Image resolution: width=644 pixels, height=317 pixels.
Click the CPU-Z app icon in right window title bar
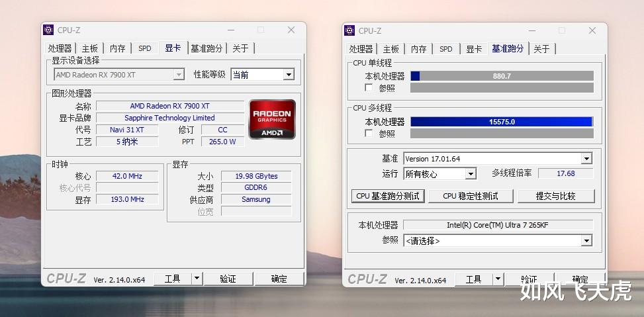349,30
